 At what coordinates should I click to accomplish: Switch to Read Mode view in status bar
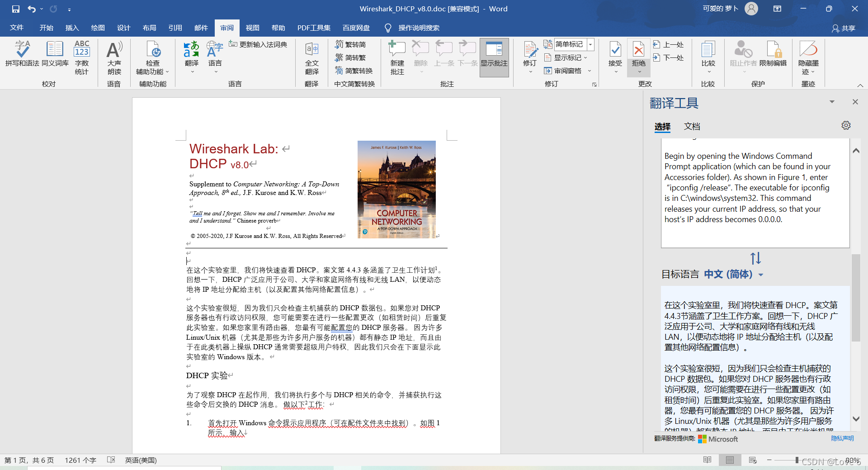coord(708,460)
